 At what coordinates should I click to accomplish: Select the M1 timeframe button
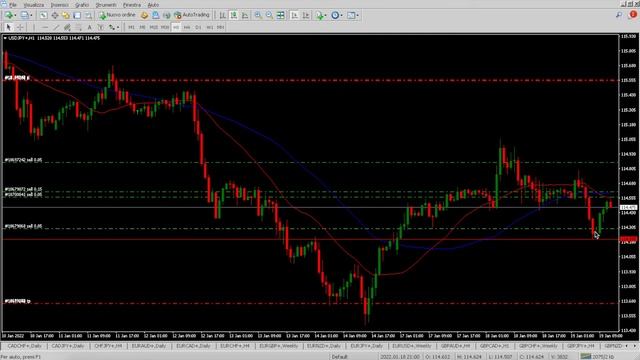click(x=131, y=27)
